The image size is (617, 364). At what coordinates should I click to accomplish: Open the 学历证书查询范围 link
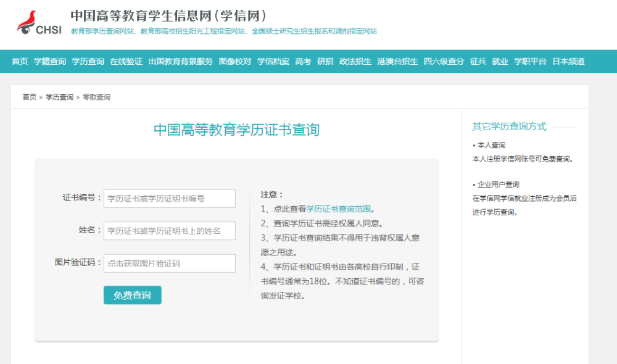click(339, 209)
